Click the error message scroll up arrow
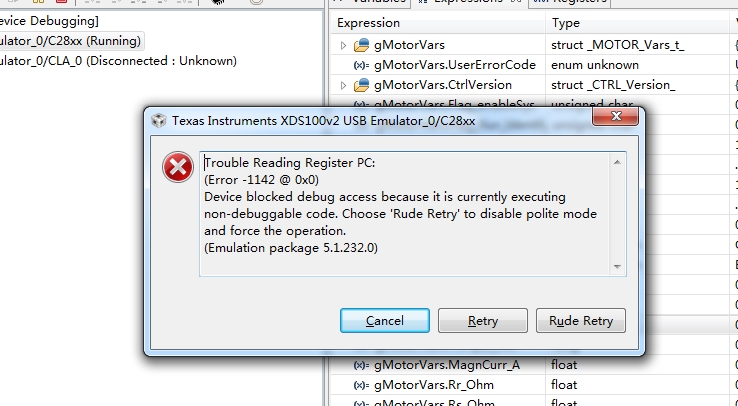This screenshot has width=738, height=406. (617, 162)
